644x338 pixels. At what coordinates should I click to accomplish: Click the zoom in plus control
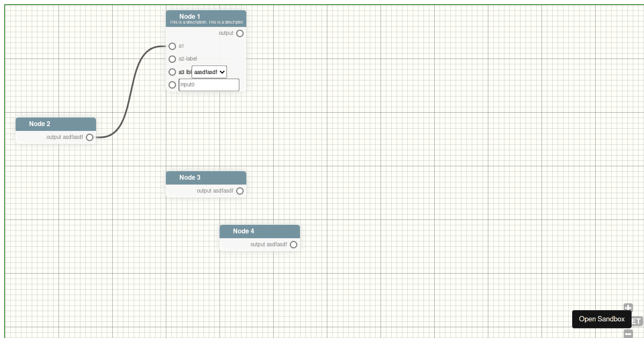[x=628, y=307]
